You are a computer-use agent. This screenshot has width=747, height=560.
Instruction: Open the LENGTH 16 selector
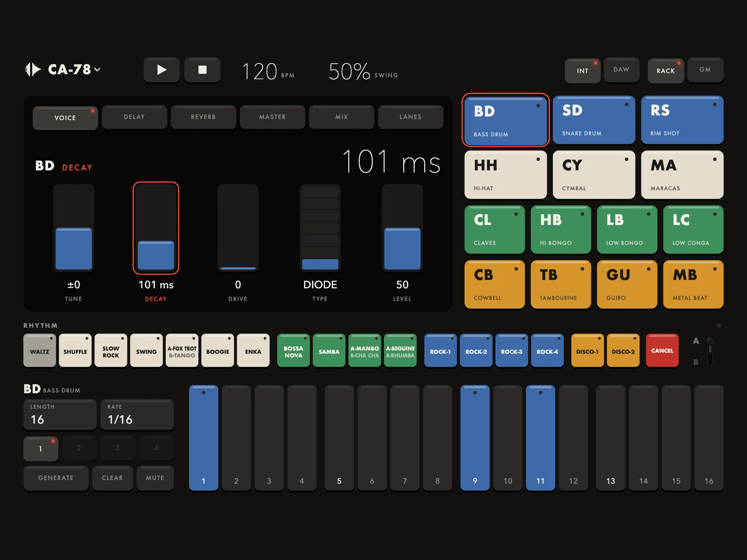point(60,415)
